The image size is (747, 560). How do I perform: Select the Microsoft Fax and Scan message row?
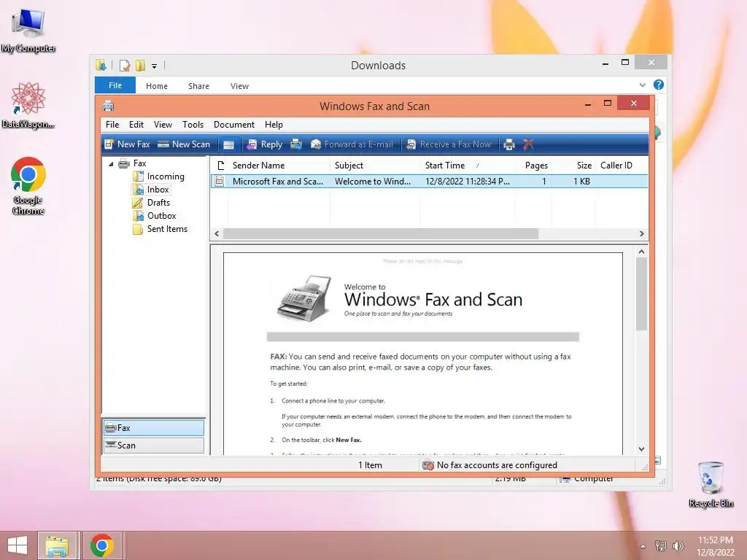click(x=429, y=182)
